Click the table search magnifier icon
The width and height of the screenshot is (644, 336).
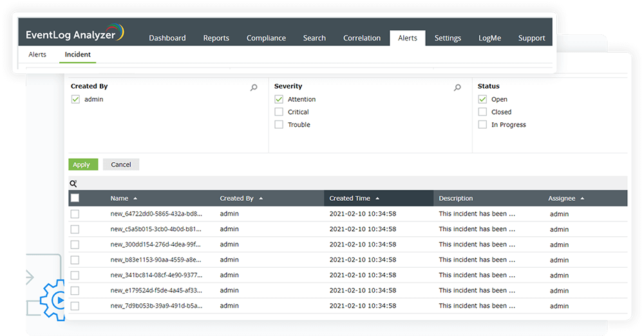coord(73,183)
